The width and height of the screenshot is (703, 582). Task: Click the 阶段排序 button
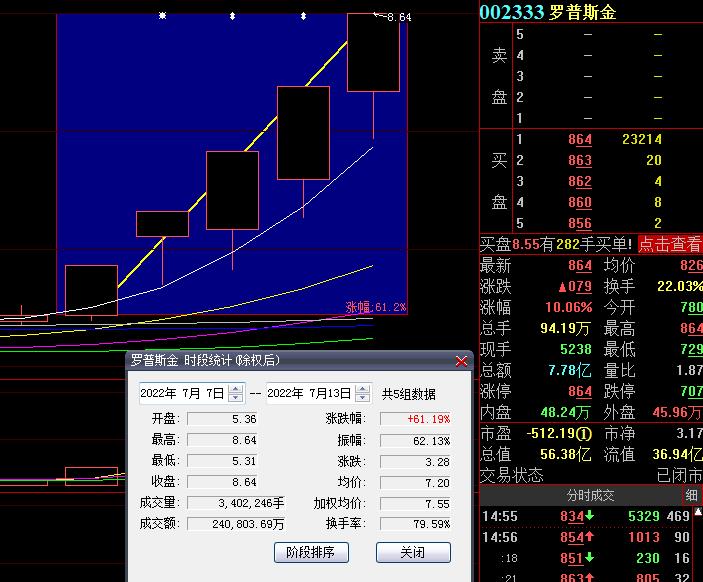(310, 552)
